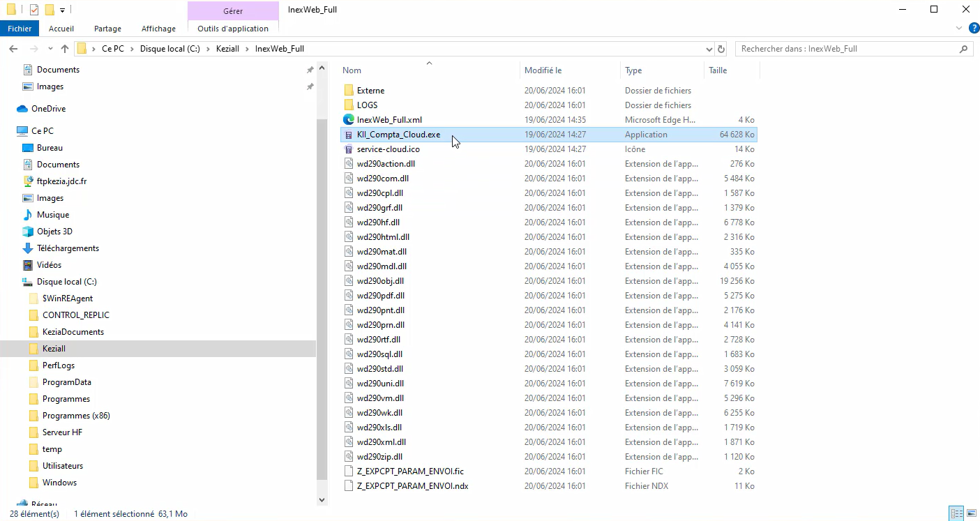This screenshot has height=521, width=980.
Task: Click the OneDrive cloud icon
Action: click(x=22, y=109)
